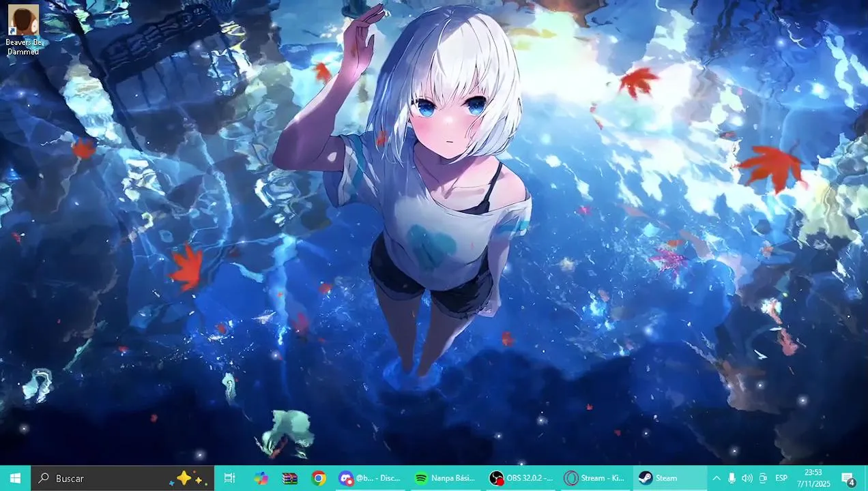
Task: Open Google Chrome from the taskbar
Action: [x=319, y=478]
